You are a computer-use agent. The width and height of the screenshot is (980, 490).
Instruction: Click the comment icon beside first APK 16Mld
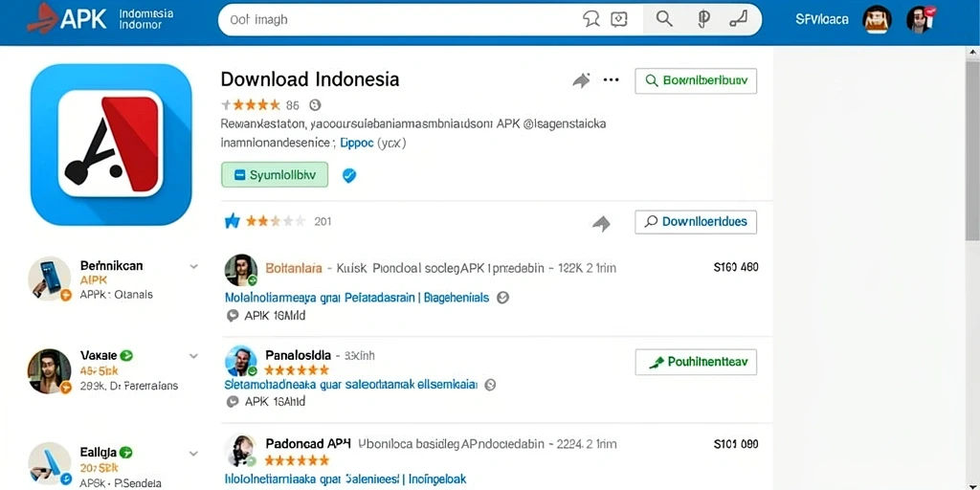(233, 316)
